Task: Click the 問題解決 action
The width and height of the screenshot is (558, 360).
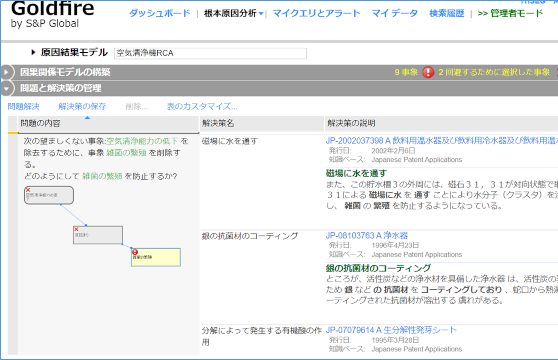Action: (x=23, y=106)
